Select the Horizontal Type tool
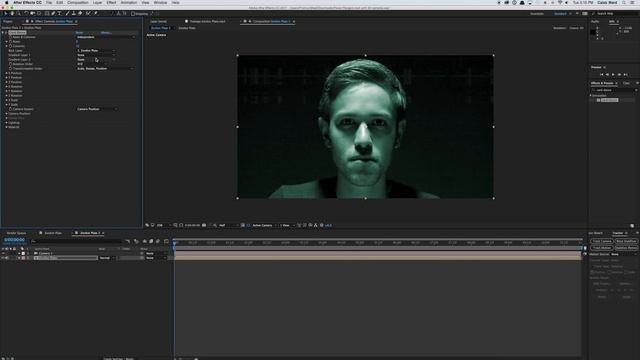 tap(60, 13)
